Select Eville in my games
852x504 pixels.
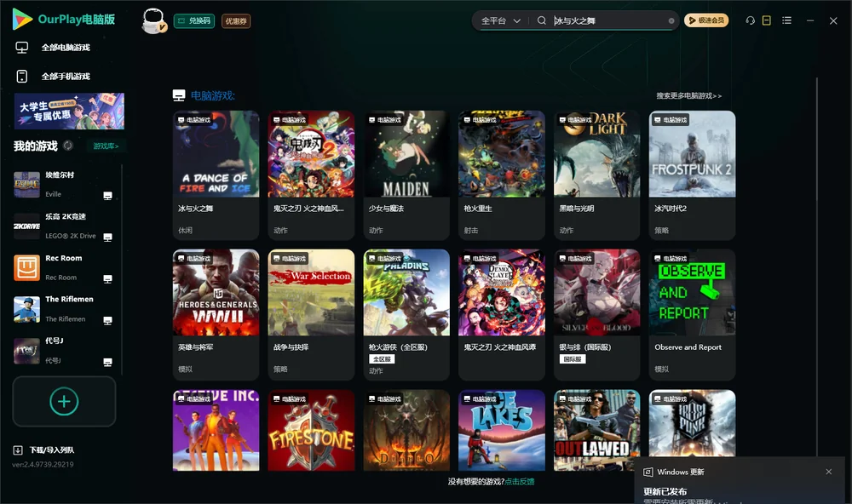[x=64, y=185]
